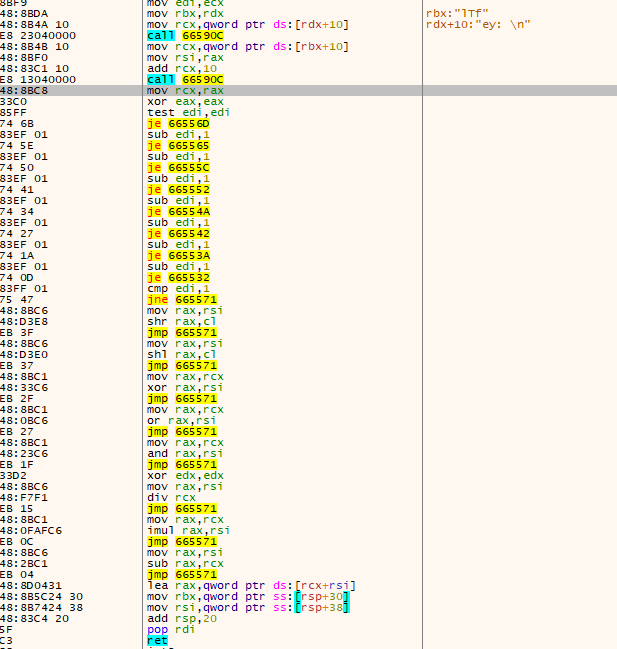Viewport: 617px width, 649px height.
Task: Click opcode bytes '83FF 01'
Action: [24, 288]
